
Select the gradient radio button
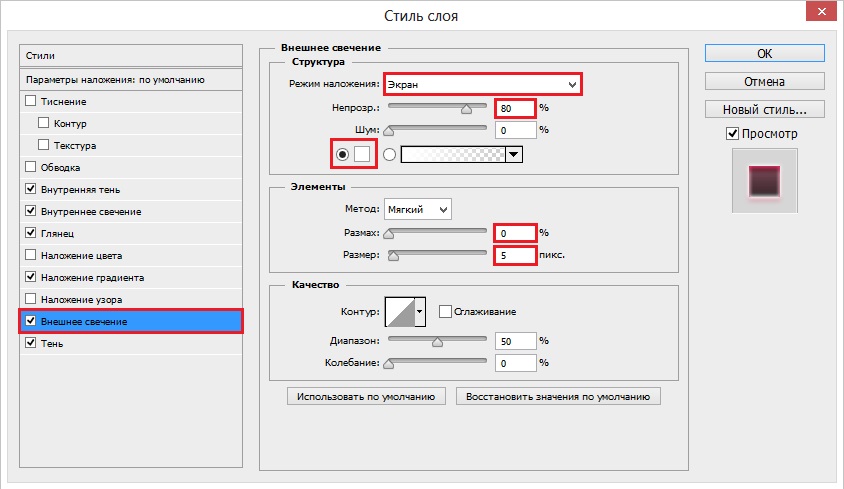(x=389, y=155)
